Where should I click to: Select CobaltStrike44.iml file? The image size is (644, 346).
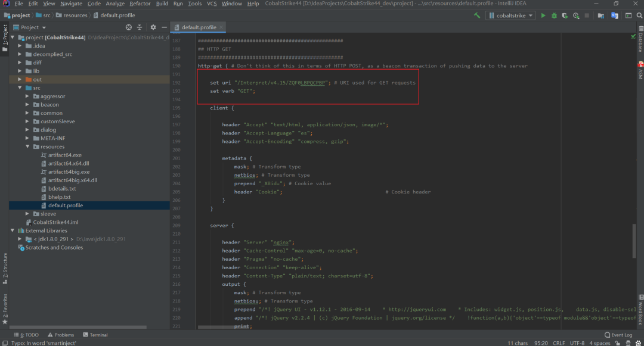[x=52, y=222]
